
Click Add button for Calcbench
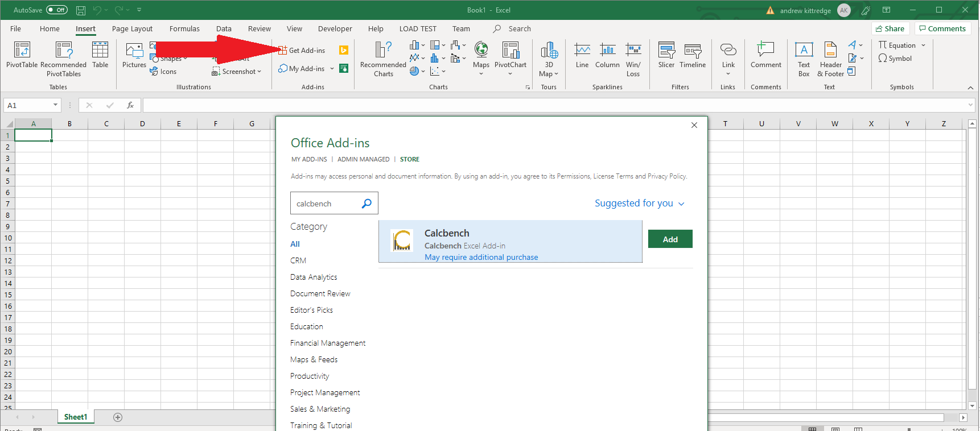[670, 239]
